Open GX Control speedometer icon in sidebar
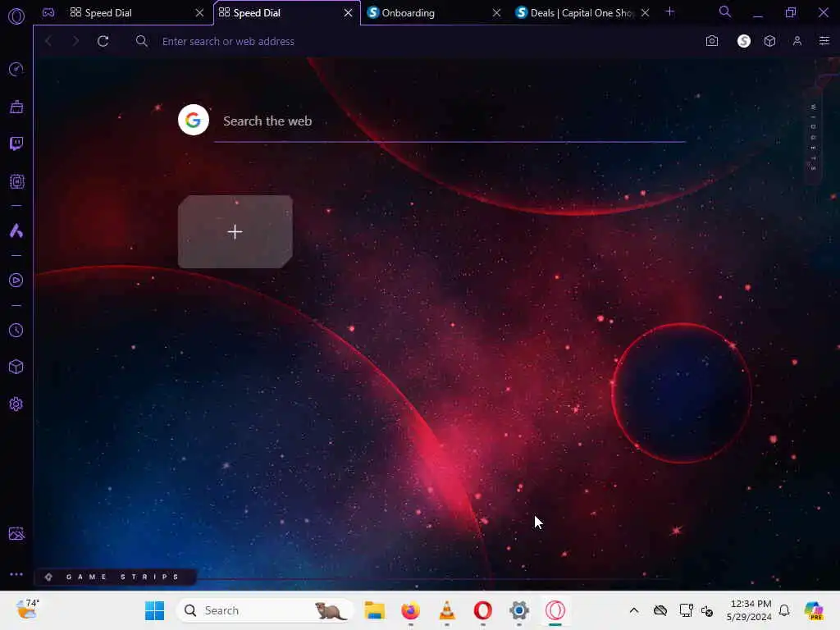The height and width of the screenshot is (630, 840). tap(16, 69)
